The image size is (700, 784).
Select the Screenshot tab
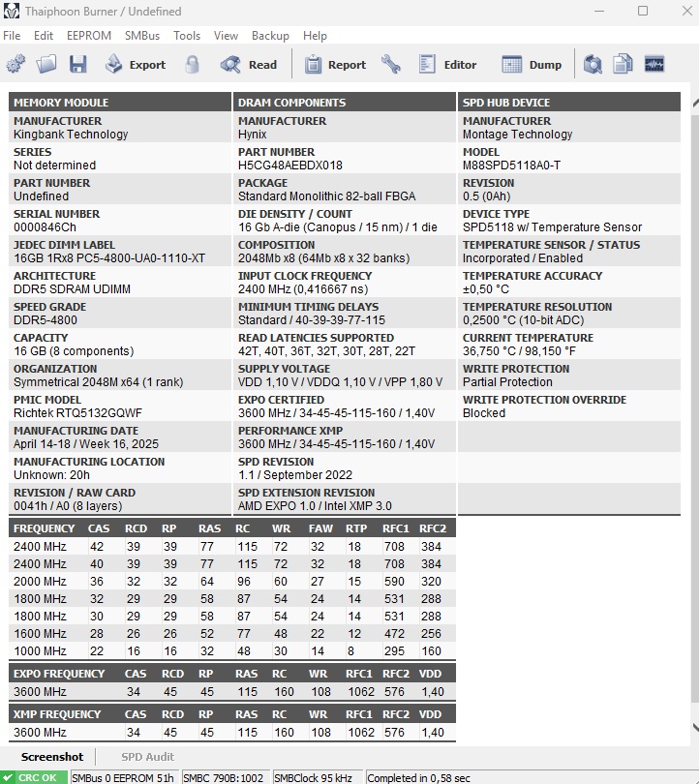click(x=52, y=757)
